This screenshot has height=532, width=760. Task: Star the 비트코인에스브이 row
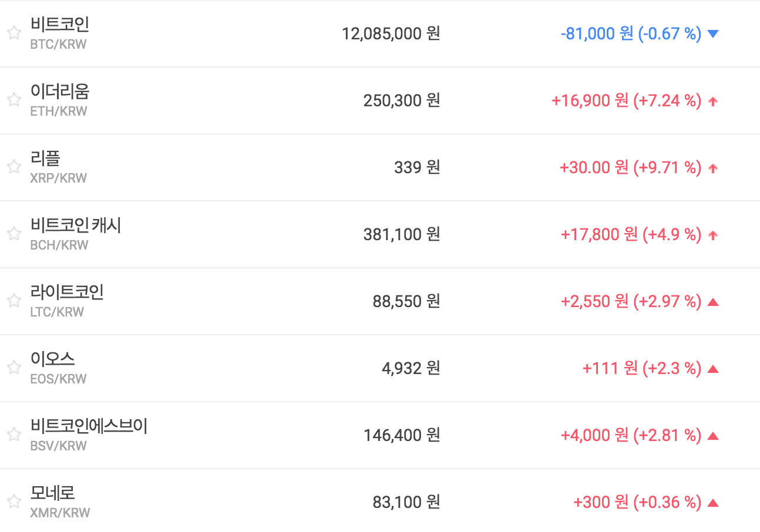pyautogui.click(x=14, y=435)
